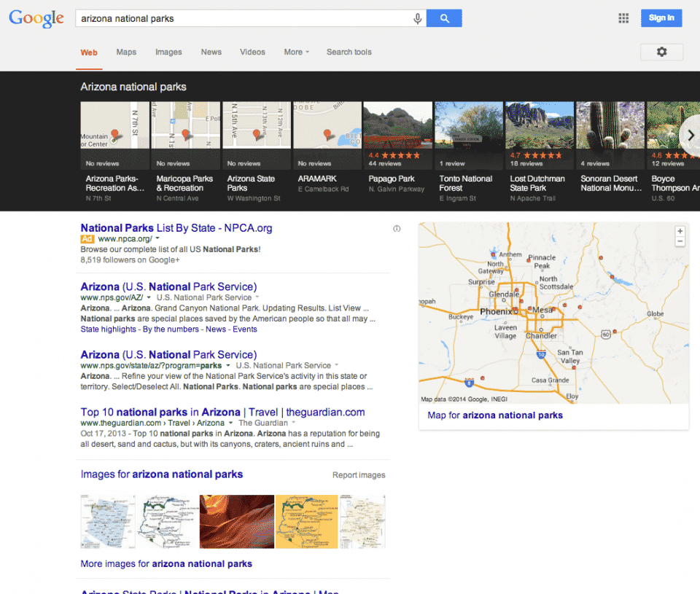Open the nps.gov/AZ Arizona National Park Service result
This screenshot has height=594, width=700.
point(168,286)
